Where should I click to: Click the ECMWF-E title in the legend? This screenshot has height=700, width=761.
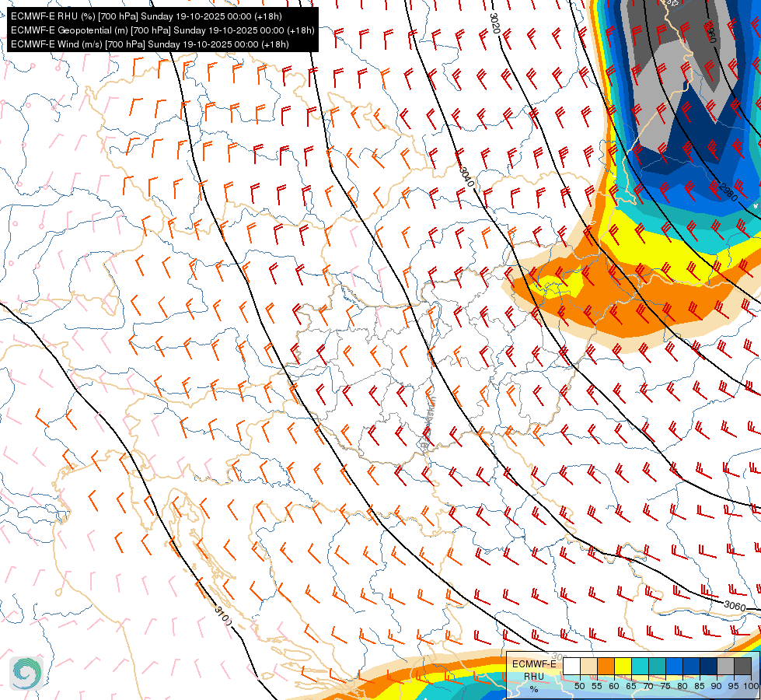(x=534, y=664)
